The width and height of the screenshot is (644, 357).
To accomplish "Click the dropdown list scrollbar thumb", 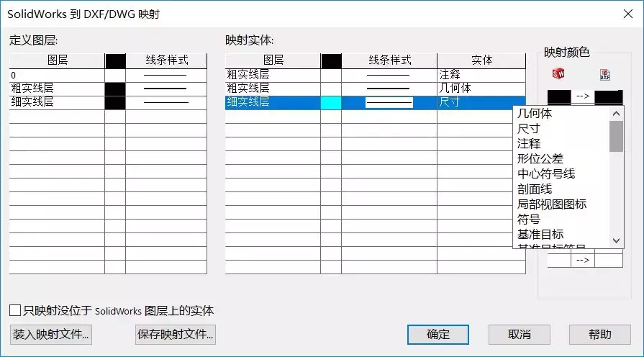I will [616, 136].
